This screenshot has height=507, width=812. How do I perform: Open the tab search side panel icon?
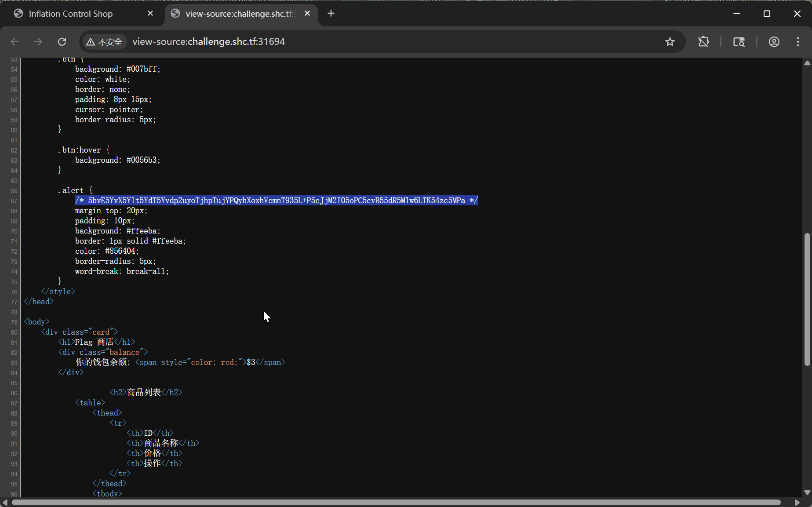click(x=739, y=42)
